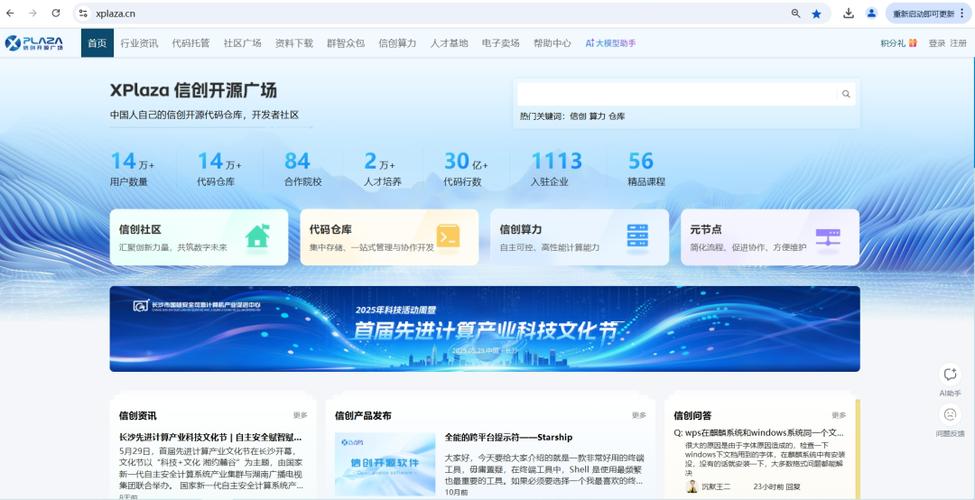Screen dimensions: 975x500
Task: Open the 帮助中心 navigation item
Action: point(552,44)
